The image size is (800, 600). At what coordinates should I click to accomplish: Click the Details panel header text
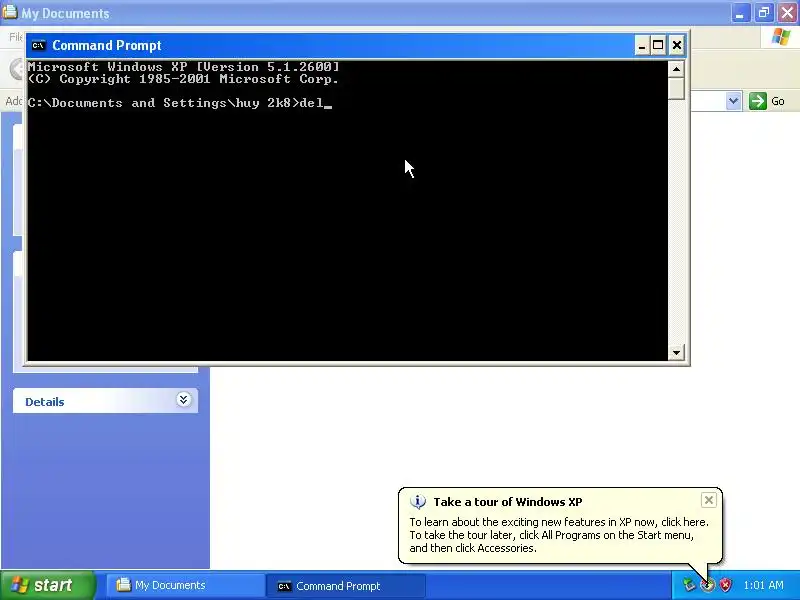pyautogui.click(x=45, y=402)
